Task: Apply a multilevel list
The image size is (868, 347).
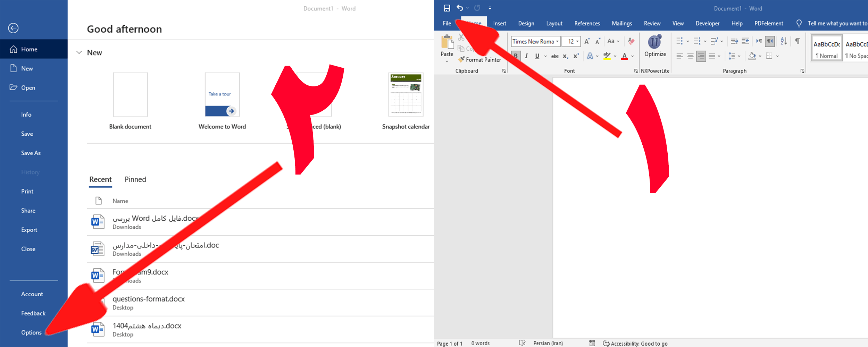Action: (x=714, y=41)
